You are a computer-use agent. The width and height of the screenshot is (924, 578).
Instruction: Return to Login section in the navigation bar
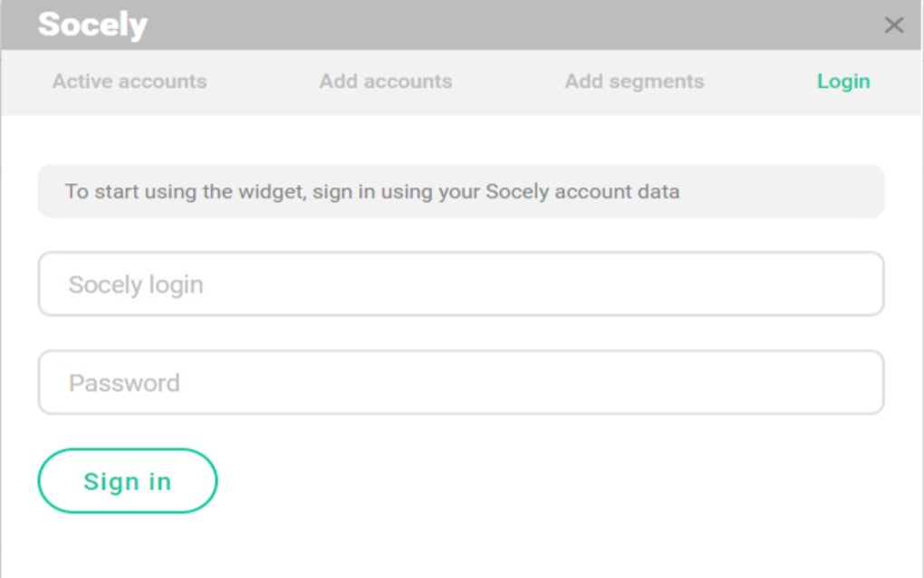point(842,82)
